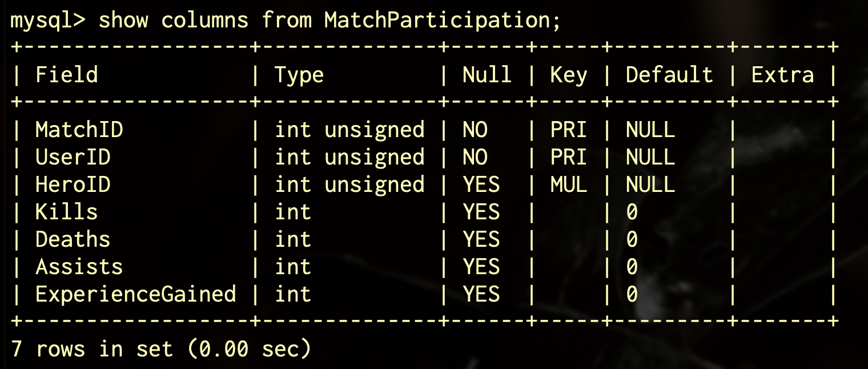Click the Type column header
The image size is (868, 369).
tap(299, 75)
